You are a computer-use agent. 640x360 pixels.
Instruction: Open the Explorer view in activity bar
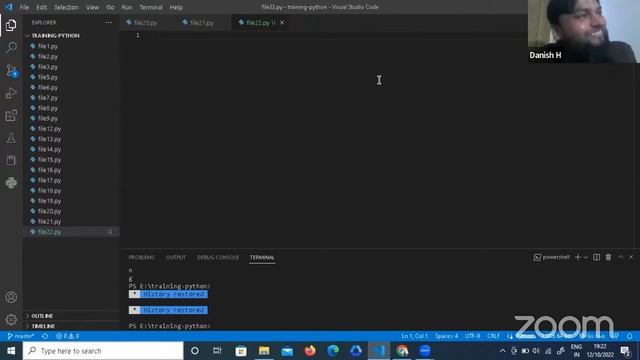click(11, 25)
